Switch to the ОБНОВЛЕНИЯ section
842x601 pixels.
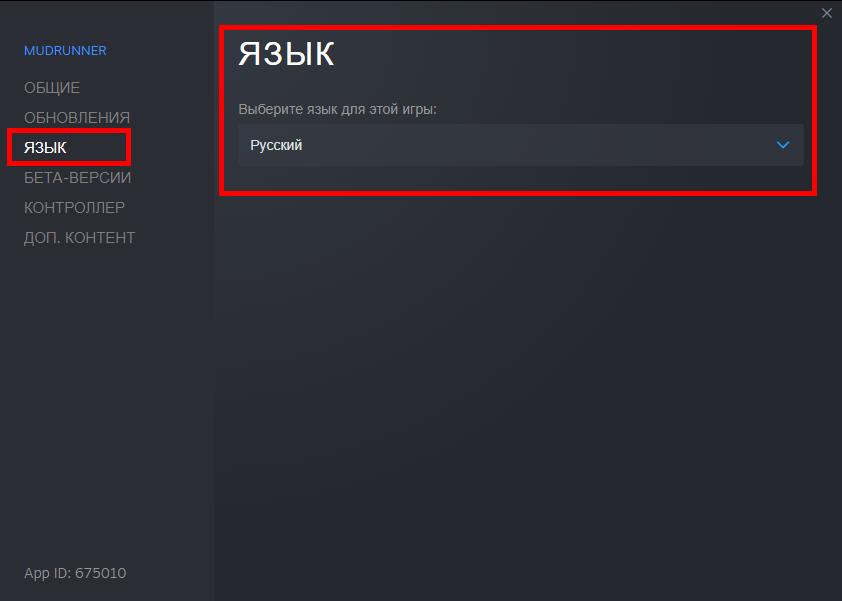pyautogui.click(x=77, y=118)
